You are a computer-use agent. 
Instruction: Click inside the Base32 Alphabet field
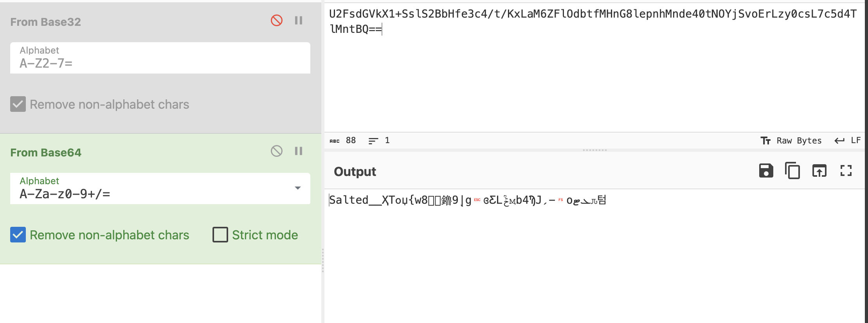click(160, 63)
